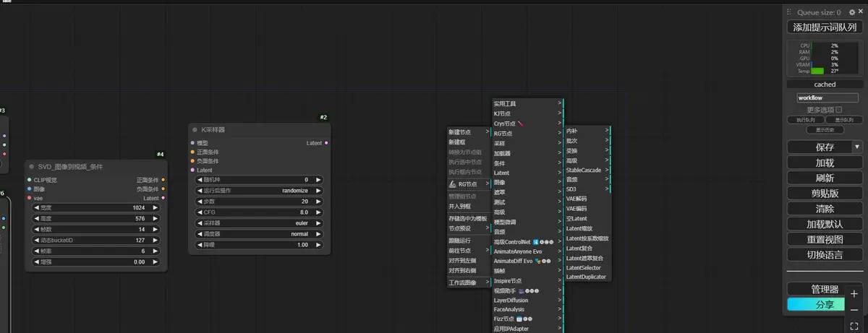The image size is (868, 333).
Task: Click the zoom out minus icon
Action: pos(854,310)
